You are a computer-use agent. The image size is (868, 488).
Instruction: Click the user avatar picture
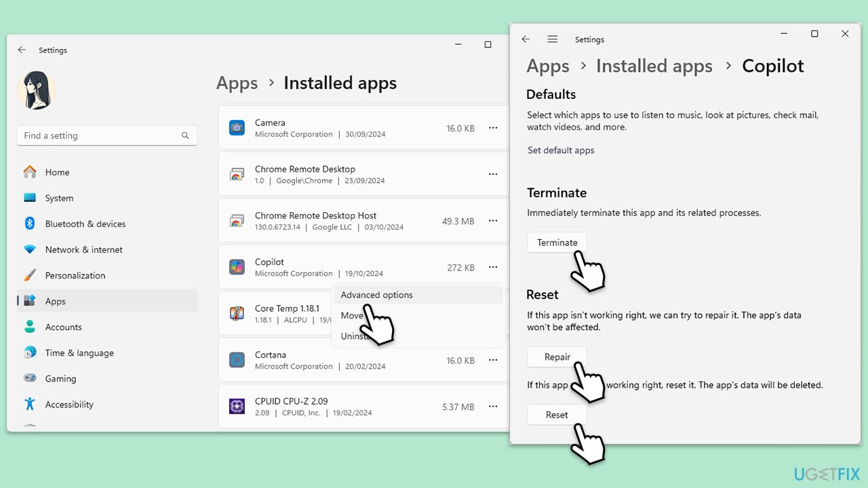[x=36, y=90]
